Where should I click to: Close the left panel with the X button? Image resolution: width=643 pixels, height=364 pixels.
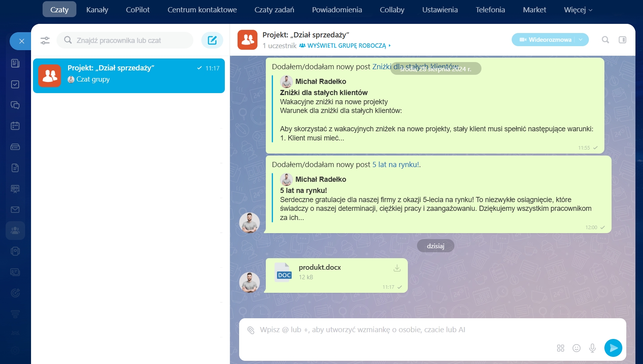(21, 41)
